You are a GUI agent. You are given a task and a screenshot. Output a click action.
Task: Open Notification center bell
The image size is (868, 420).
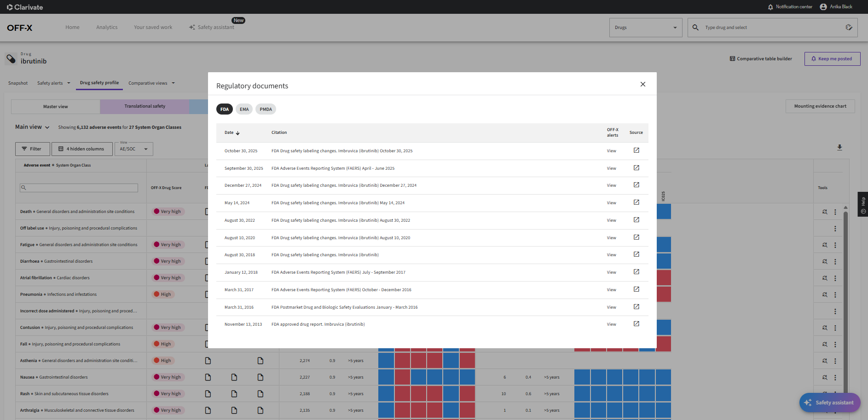770,7
